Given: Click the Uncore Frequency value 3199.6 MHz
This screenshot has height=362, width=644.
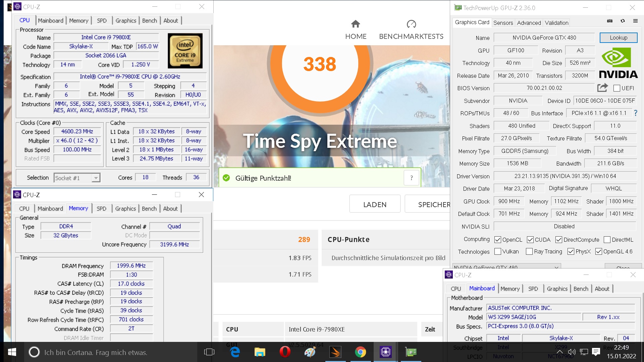Looking at the screenshot, I should 174,244.
